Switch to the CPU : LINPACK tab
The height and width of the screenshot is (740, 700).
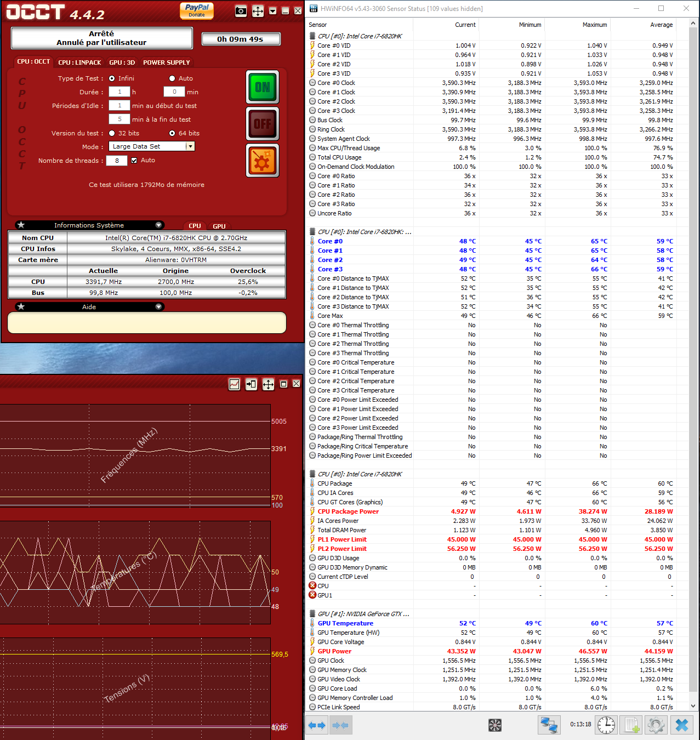point(79,62)
